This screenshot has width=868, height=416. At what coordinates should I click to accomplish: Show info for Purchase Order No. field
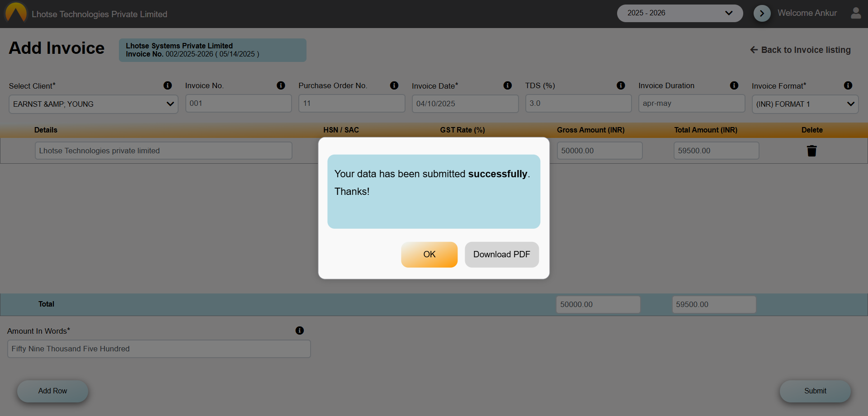point(394,85)
